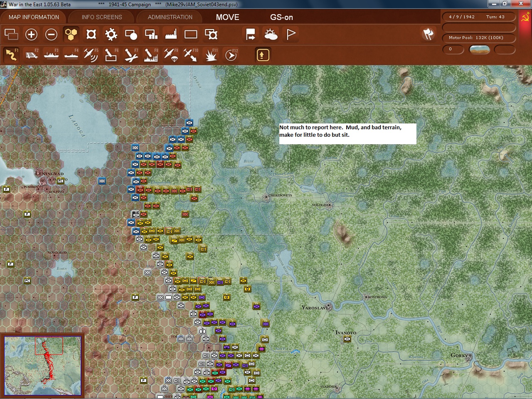
Task: Click the Cherepovets city label
Action: point(280,195)
